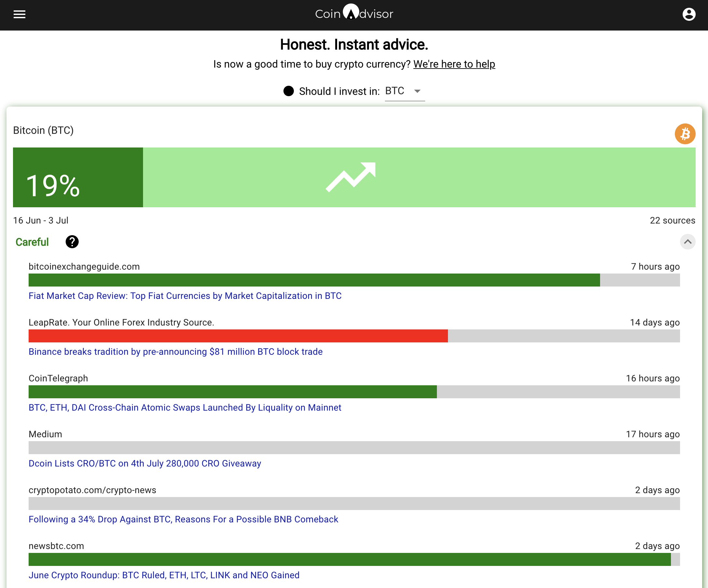The height and width of the screenshot is (588, 708).
Task: Open Cross-Chain Atomic Swaps article
Action: pyautogui.click(x=185, y=407)
